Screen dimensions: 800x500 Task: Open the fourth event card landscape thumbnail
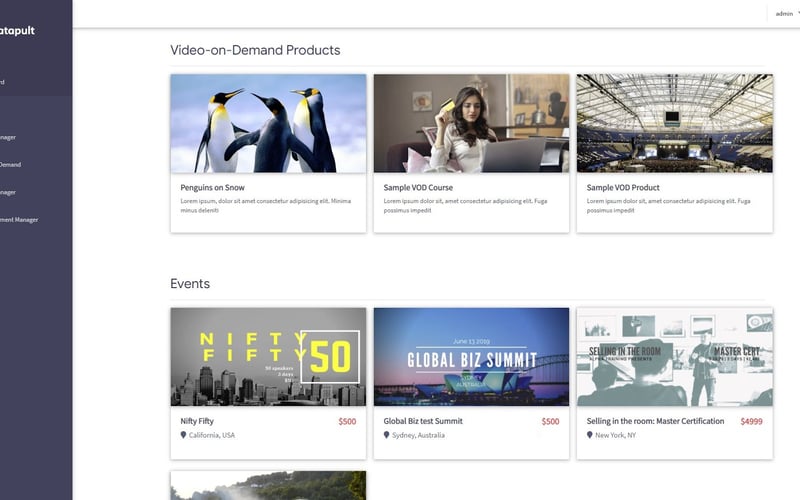coord(268,486)
